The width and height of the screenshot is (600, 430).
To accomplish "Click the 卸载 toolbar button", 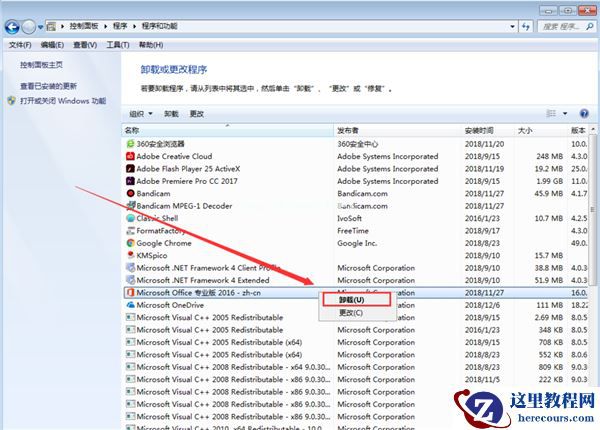I will click(x=171, y=114).
